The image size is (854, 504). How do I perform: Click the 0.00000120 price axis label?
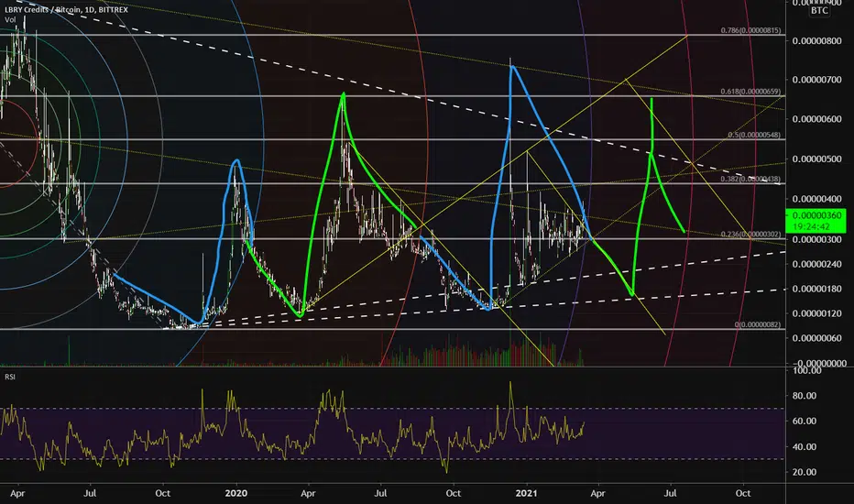click(x=816, y=313)
